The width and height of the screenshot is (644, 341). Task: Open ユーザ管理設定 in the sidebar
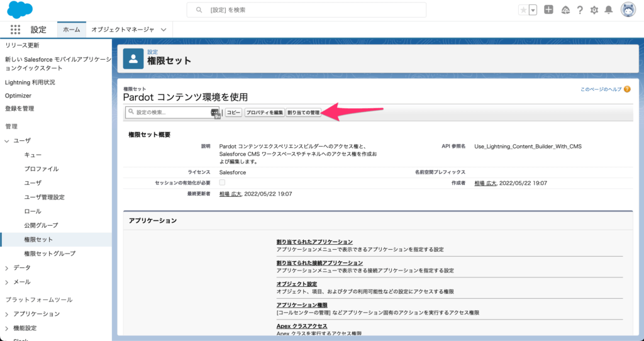[45, 197]
